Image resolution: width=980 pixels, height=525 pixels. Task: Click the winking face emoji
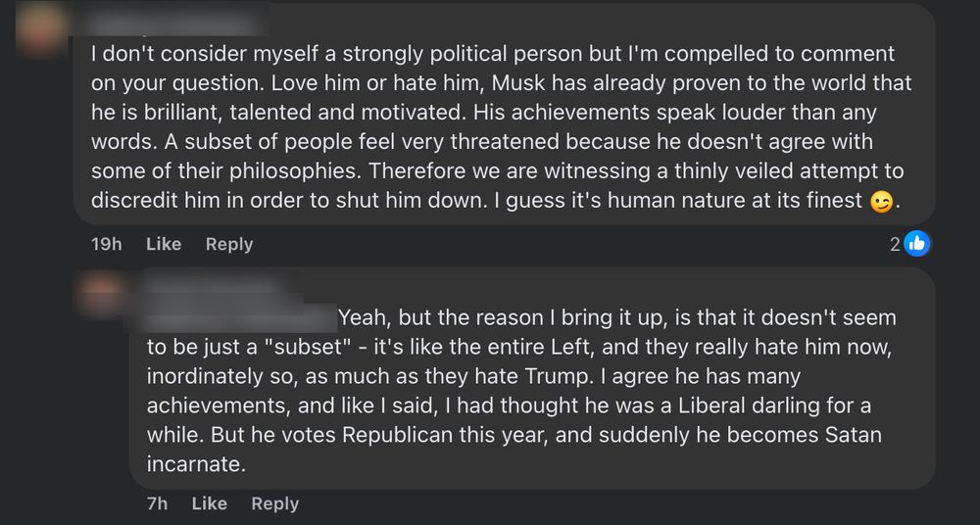(881, 202)
